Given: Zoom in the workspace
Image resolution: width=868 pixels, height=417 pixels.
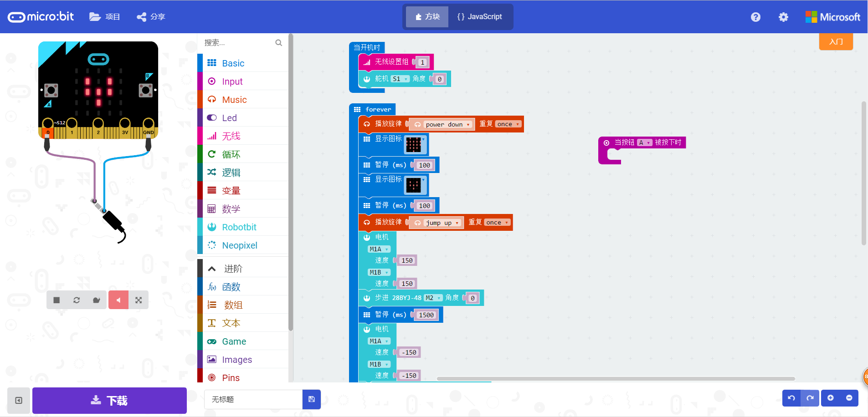Looking at the screenshot, I should point(831,398).
